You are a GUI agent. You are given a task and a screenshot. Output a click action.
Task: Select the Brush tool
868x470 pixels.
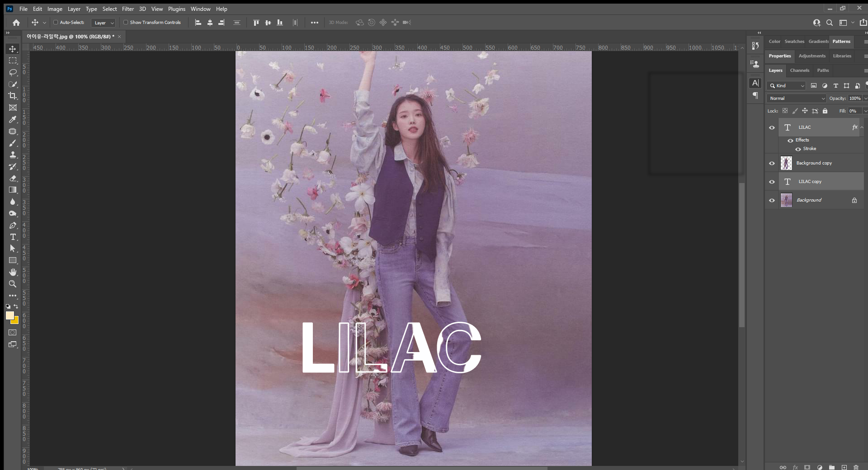click(x=13, y=143)
